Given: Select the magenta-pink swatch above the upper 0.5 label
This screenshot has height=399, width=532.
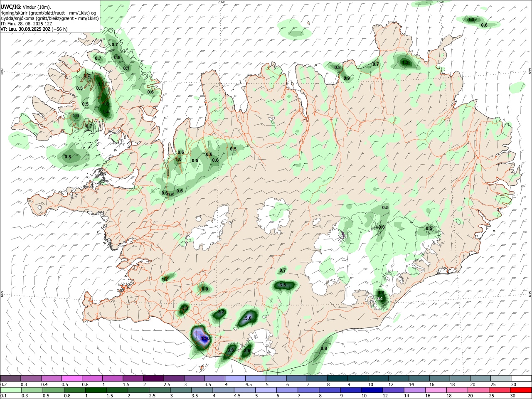Looking at the screenshot, I should (71, 378).
